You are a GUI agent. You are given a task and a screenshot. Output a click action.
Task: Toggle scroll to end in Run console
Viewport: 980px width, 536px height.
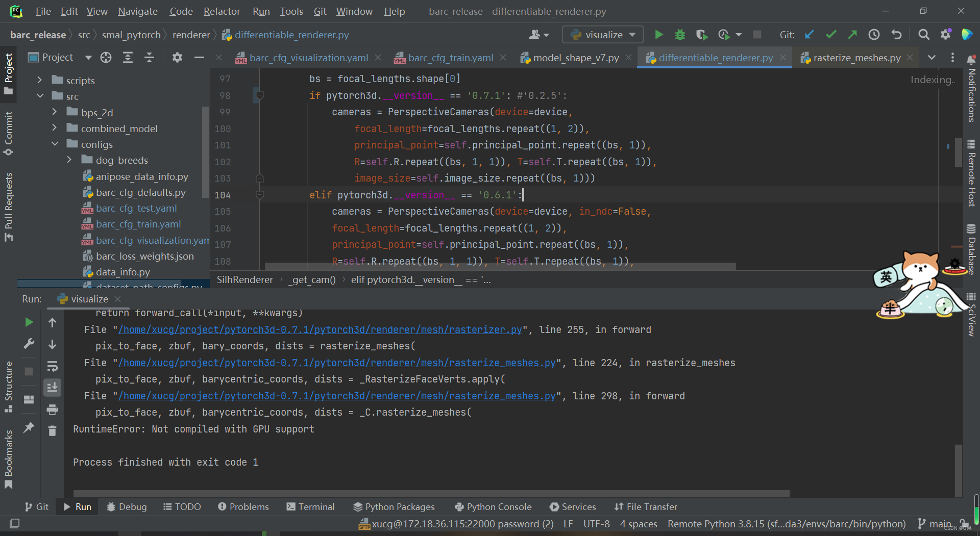[52, 388]
